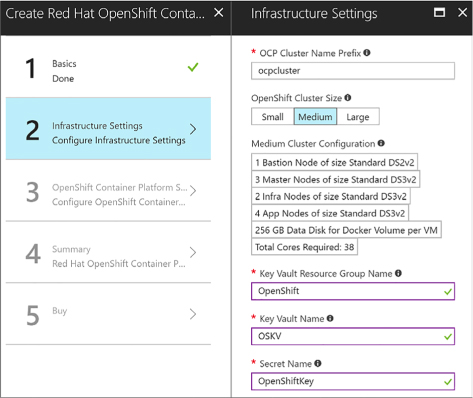Click the Key Vault Resource Group Name field
473x398 pixels.
(353, 291)
